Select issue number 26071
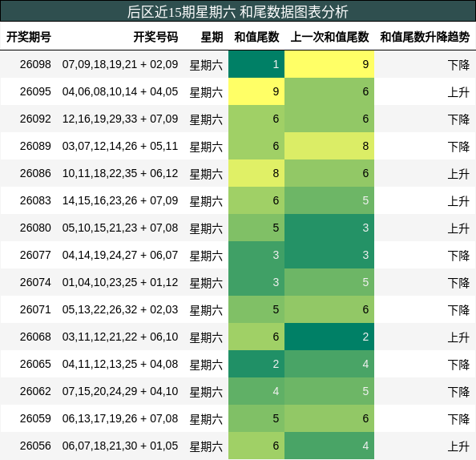476x460 pixels. [35, 309]
